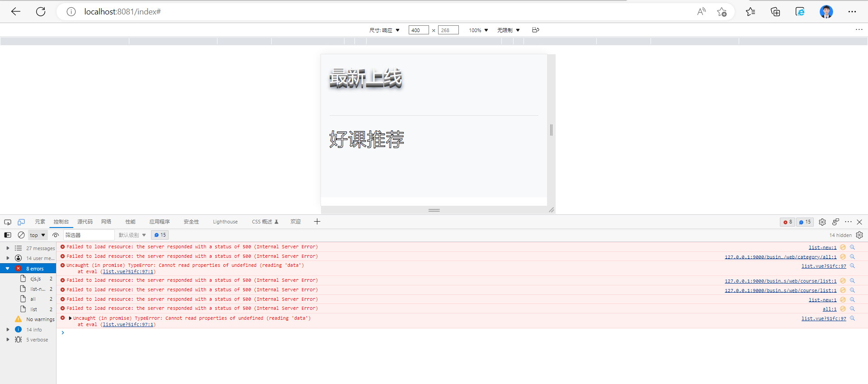Image resolution: width=868 pixels, height=384 pixels.
Task: Add a new DevTools tab
Action: click(x=317, y=222)
